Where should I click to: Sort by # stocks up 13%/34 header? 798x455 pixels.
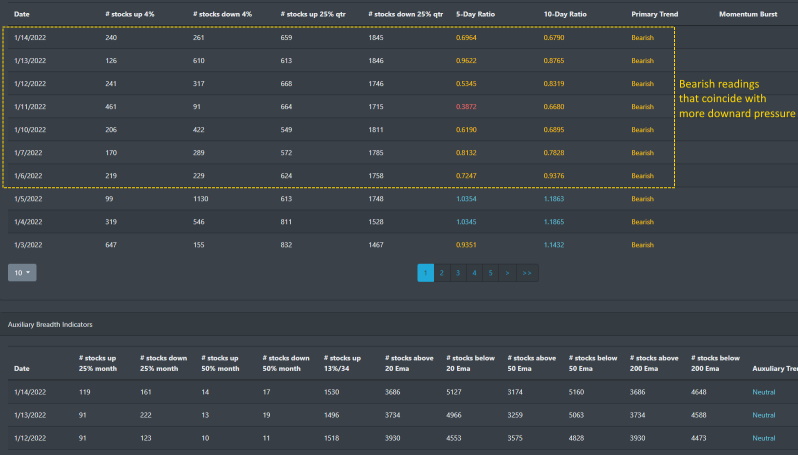tap(343, 363)
